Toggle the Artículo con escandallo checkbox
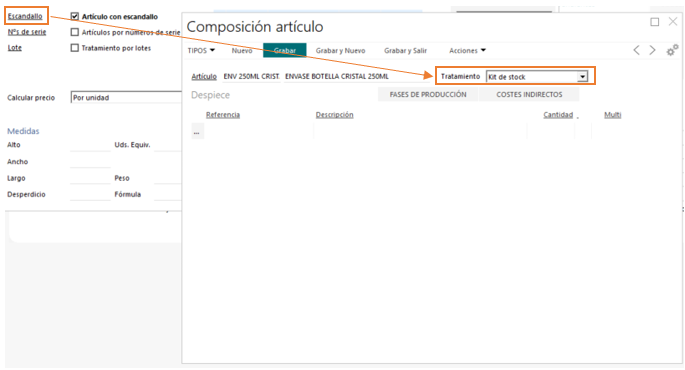Screen dimensions: 685x370 75,17
